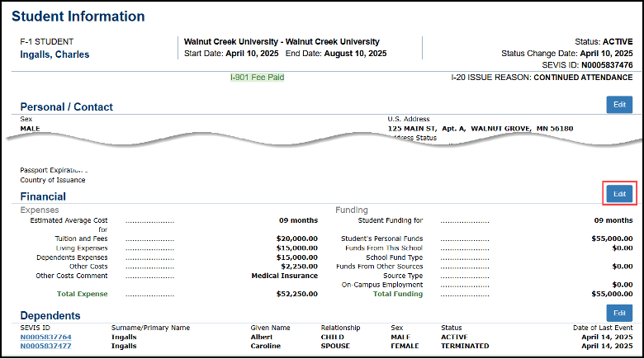
Task: Click the Dependents section heading
Action: tap(50, 315)
